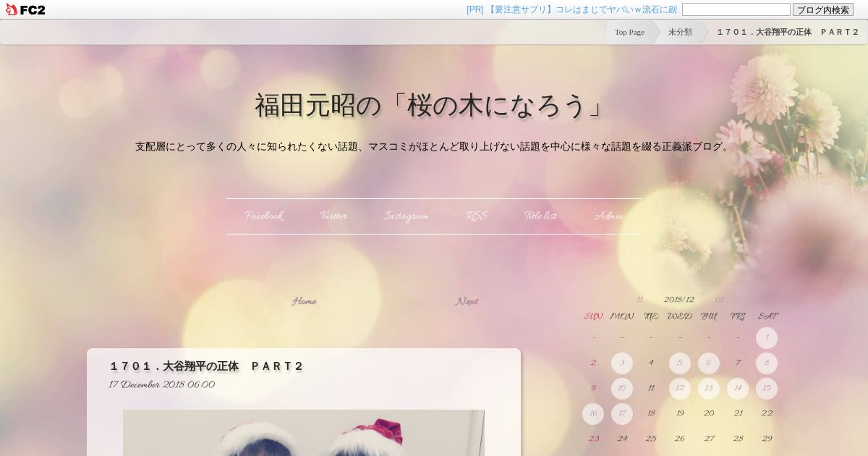The width and height of the screenshot is (868, 456).
Task: Go to Home pager link
Action: 304,301
